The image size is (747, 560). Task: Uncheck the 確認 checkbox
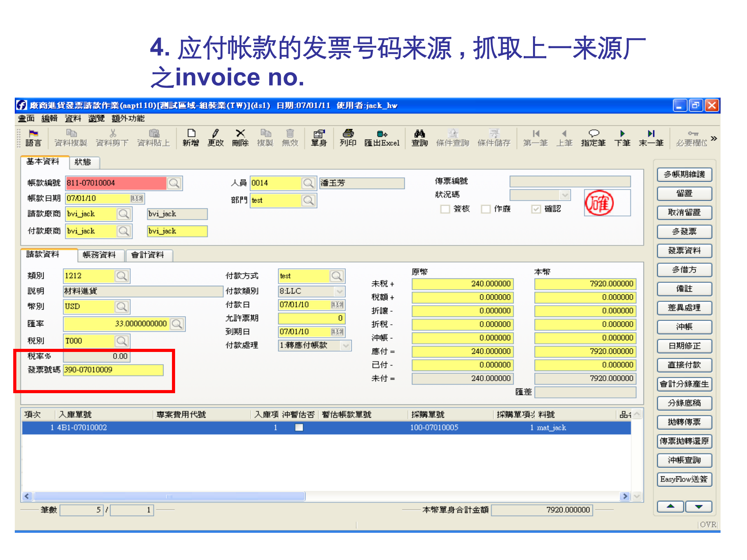(x=536, y=209)
